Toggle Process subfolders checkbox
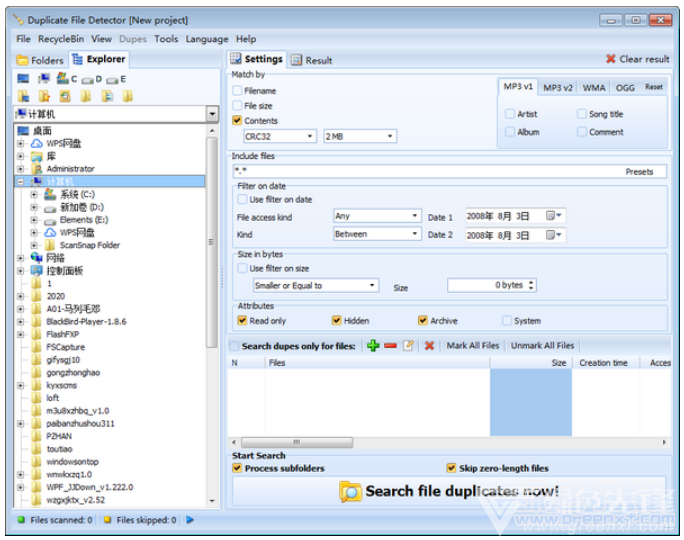This screenshot has width=684, height=540. point(237,468)
